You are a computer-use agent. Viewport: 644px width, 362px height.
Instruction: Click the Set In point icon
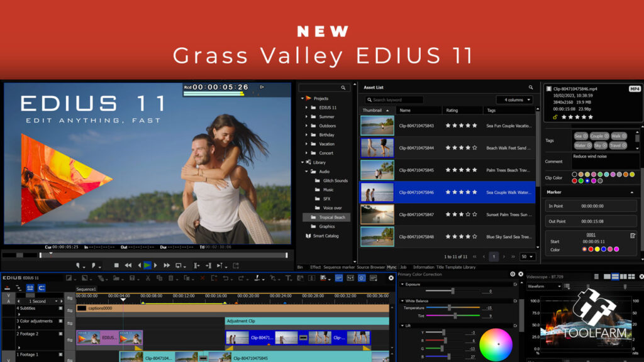(78, 266)
